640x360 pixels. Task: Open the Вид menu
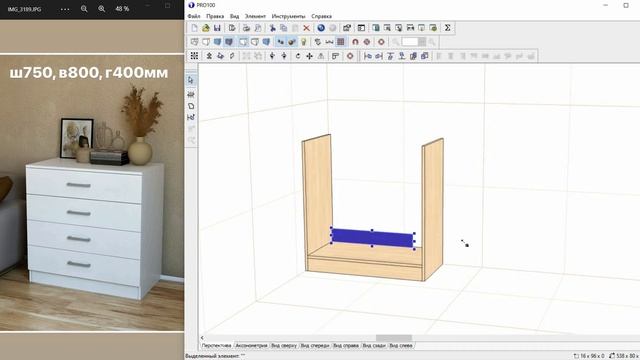point(234,16)
